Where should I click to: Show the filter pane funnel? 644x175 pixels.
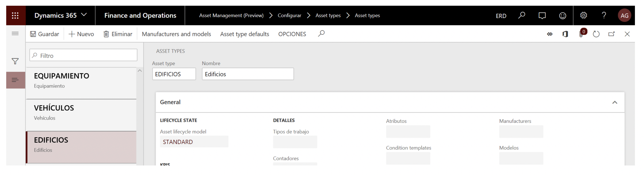pyautogui.click(x=15, y=61)
